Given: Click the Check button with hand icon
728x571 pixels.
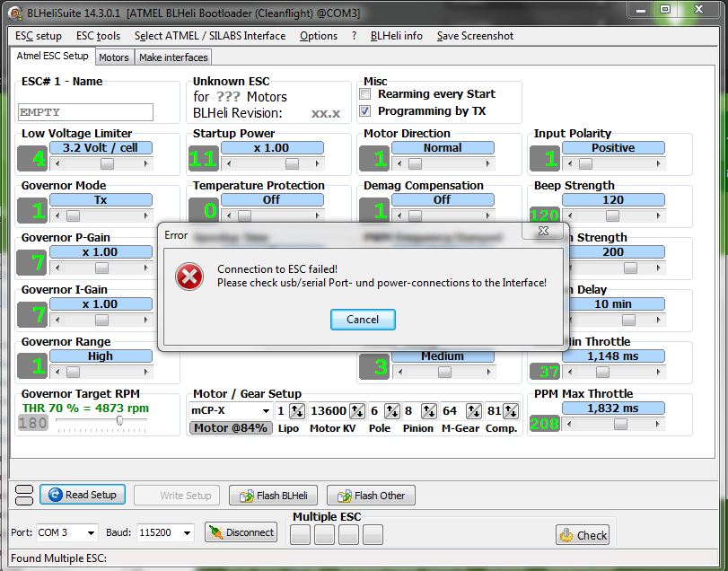Looking at the screenshot, I should pyautogui.click(x=582, y=535).
